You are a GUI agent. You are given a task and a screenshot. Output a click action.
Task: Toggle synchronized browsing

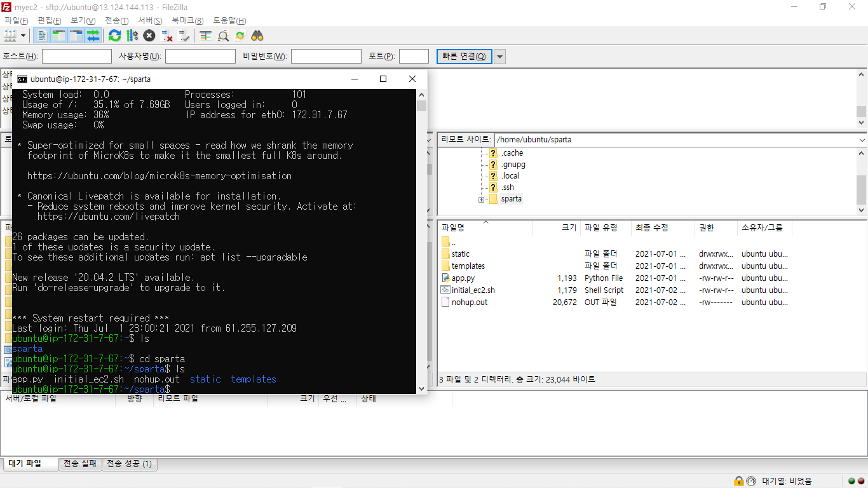[240, 36]
